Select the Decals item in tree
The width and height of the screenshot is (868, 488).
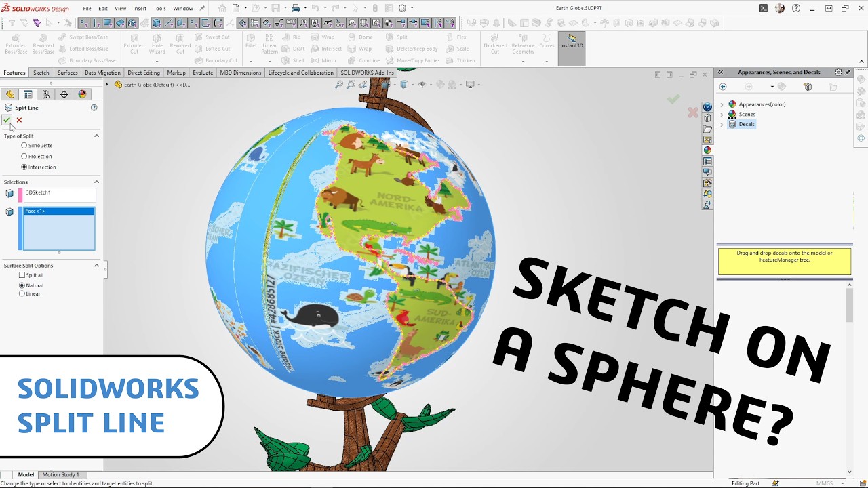747,124
